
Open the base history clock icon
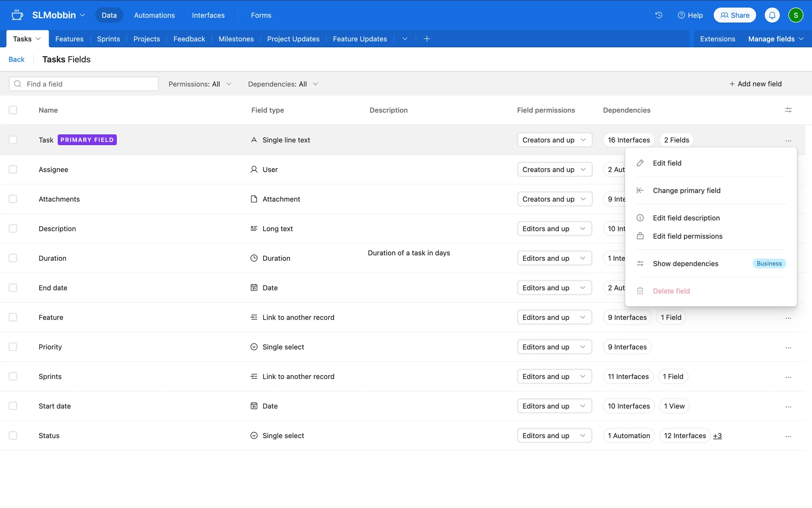(658, 15)
